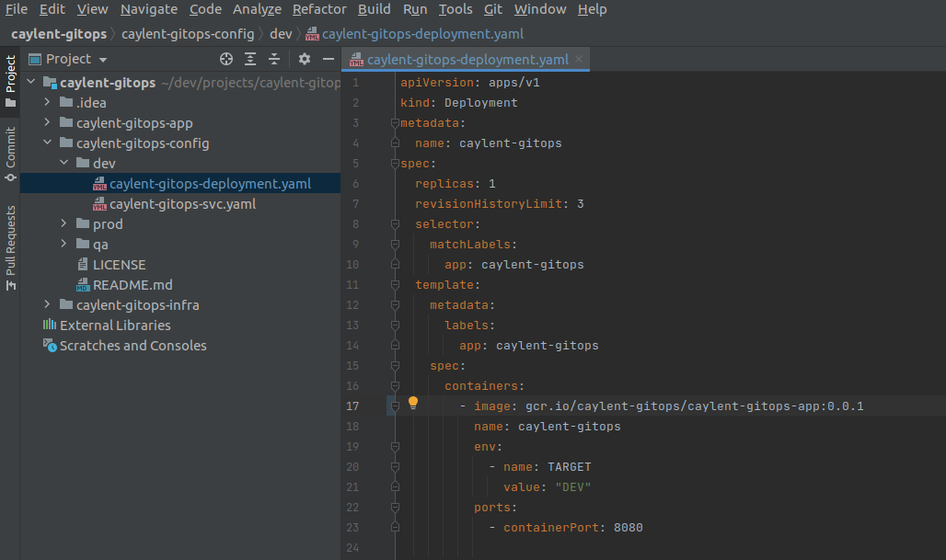Image resolution: width=946 pixels, height=560 pixels.
Task: Fold the env block on line 19
Action: 395,447
